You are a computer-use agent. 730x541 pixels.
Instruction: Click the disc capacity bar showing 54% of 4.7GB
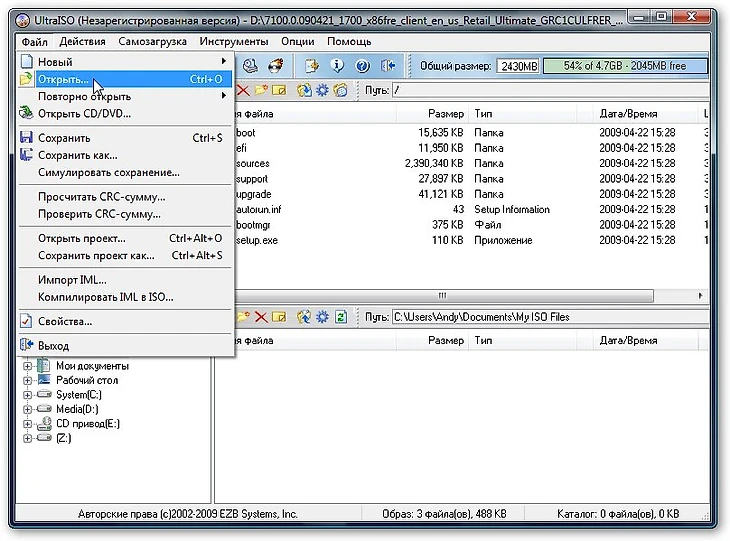coord(623,66)
